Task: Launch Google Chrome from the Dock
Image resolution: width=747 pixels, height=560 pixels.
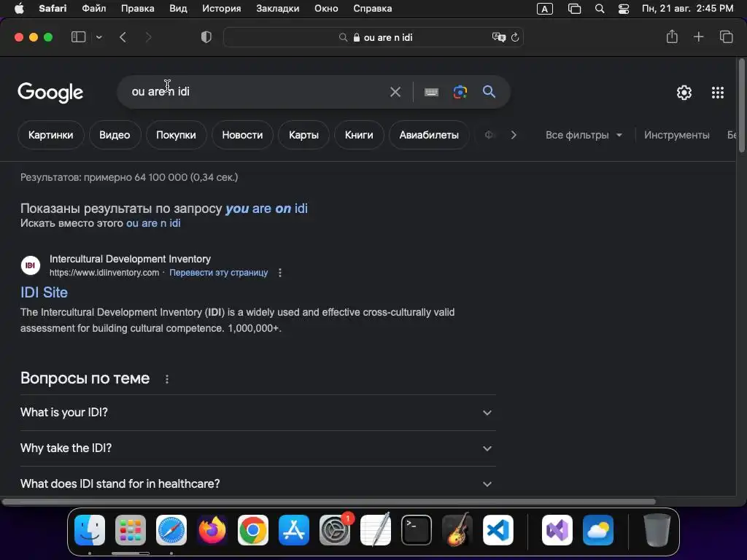Action: [x=253, y=530]
